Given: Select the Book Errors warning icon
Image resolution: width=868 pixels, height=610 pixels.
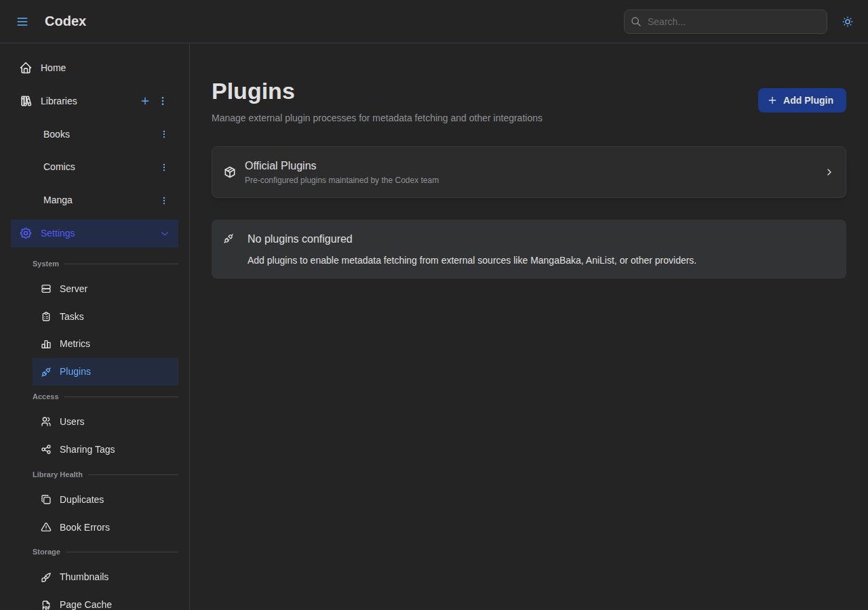Looking at the screenshot, I should [x=46, y=527].
